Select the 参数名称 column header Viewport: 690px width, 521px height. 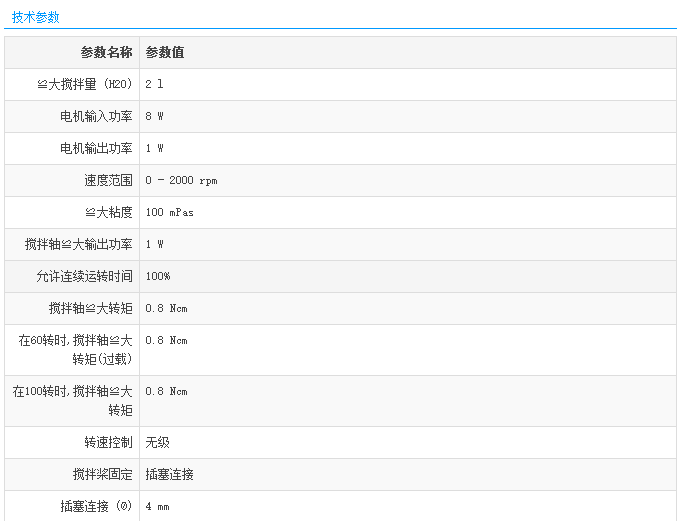106,52
